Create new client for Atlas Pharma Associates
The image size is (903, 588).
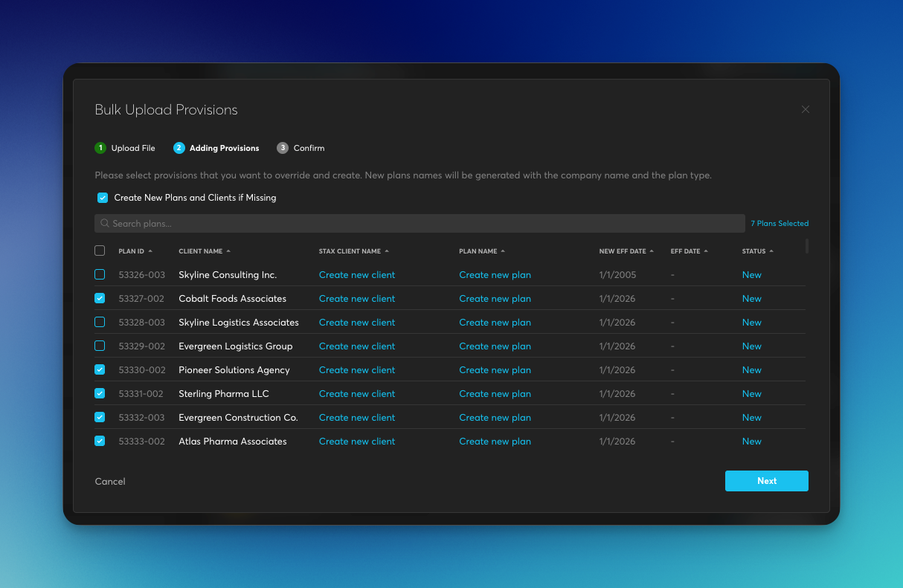tap(357, 442)
